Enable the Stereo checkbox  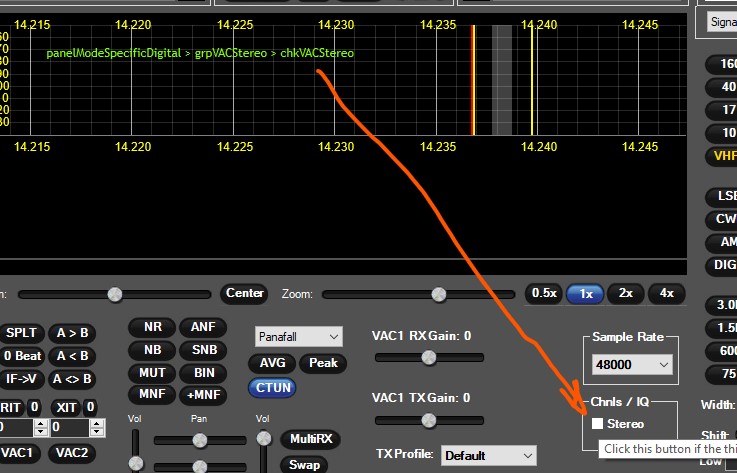598,425
